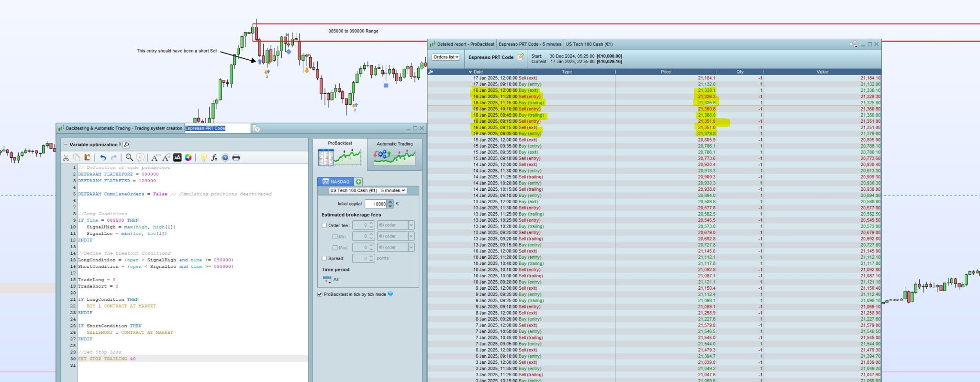Tick the Max: fee checkbox
The width and height of the screenshot is (980, 382).
point(335,247)
